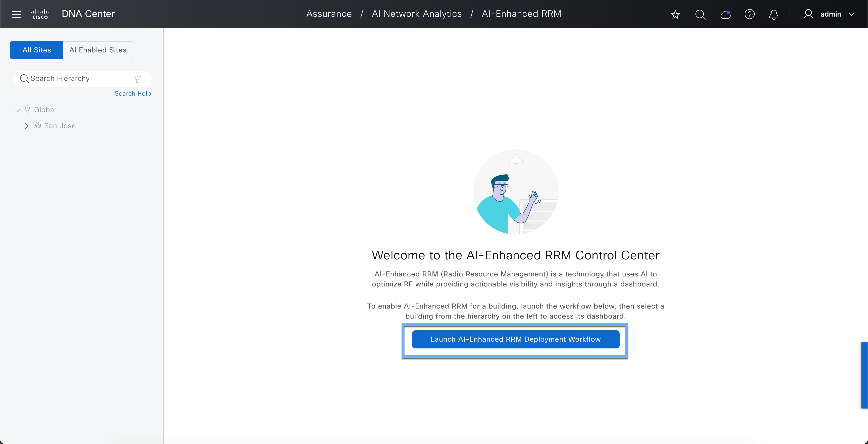Open the Search Help link

coord(132,94)
